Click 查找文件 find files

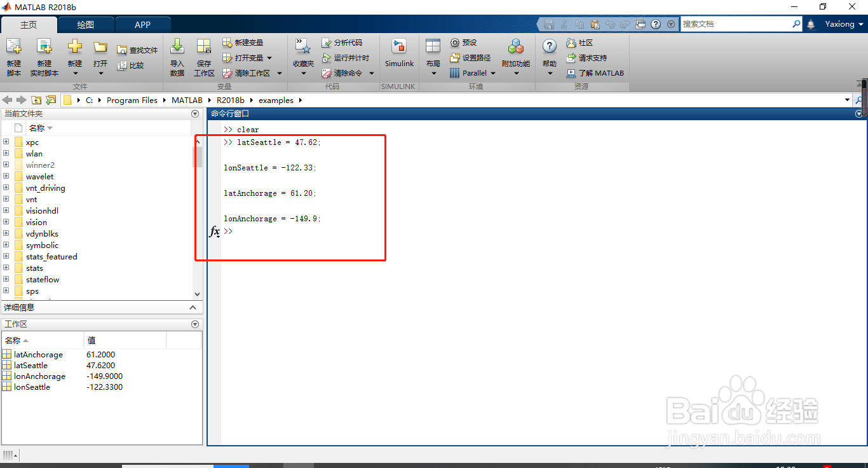(137, 50)
